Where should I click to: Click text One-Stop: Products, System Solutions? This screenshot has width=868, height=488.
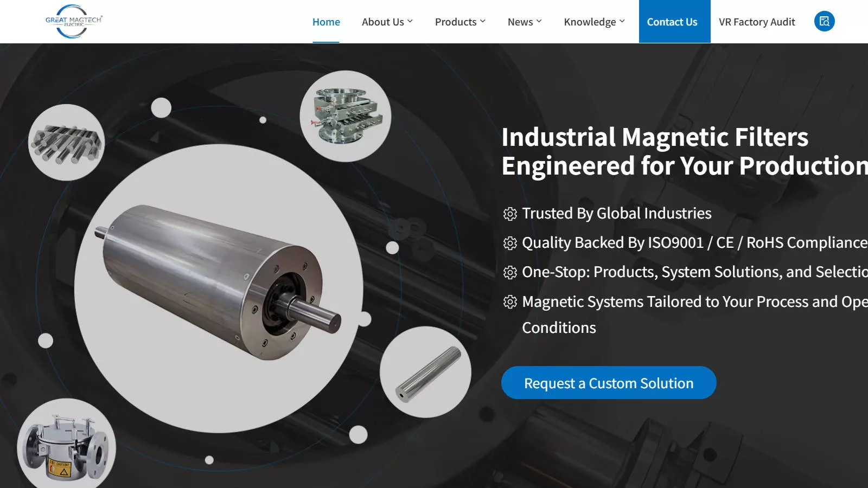pyautogui.click(x=695, y=272)
